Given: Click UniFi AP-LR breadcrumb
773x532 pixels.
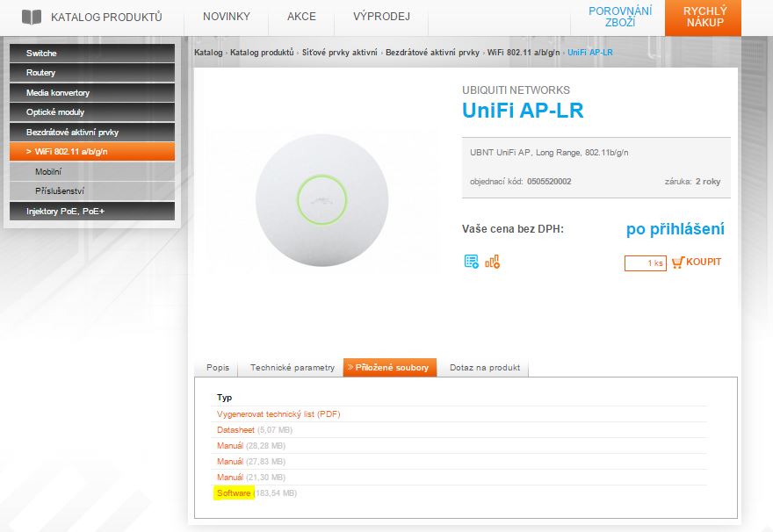Looking at the screenshot, I should point(590,52).
